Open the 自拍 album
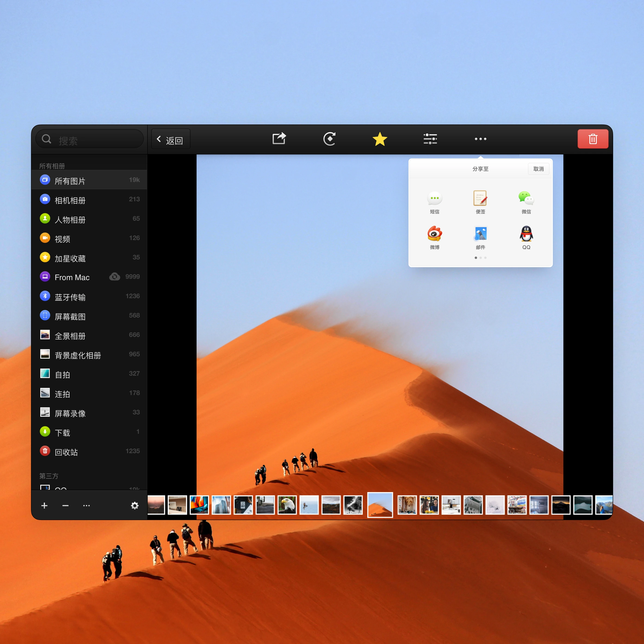The width and height of the screenshot is (644, 644). (89, 373)
